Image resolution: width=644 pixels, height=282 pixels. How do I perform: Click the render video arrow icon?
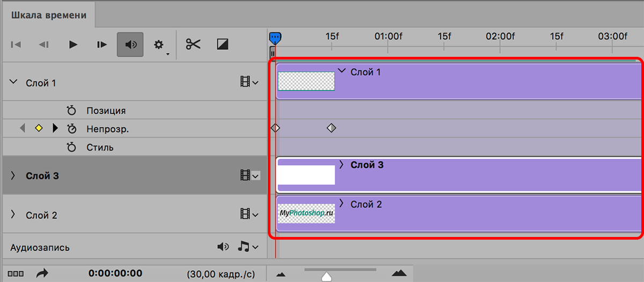click(x=41, y=273)
